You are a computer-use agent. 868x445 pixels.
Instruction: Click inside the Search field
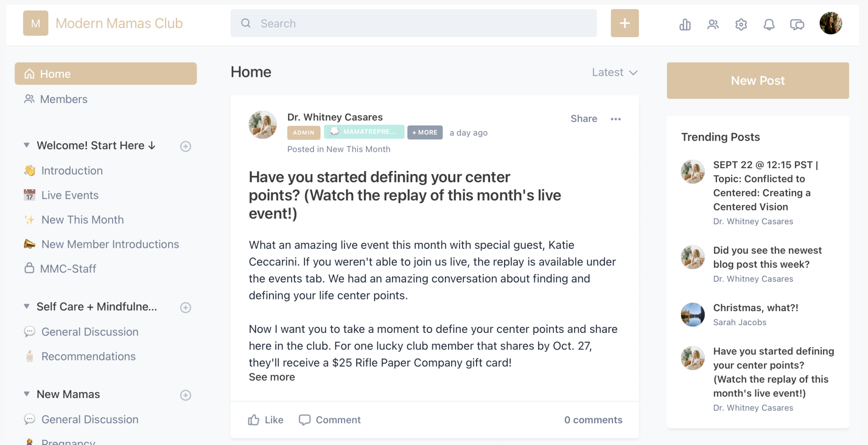[x=413, y=24]
